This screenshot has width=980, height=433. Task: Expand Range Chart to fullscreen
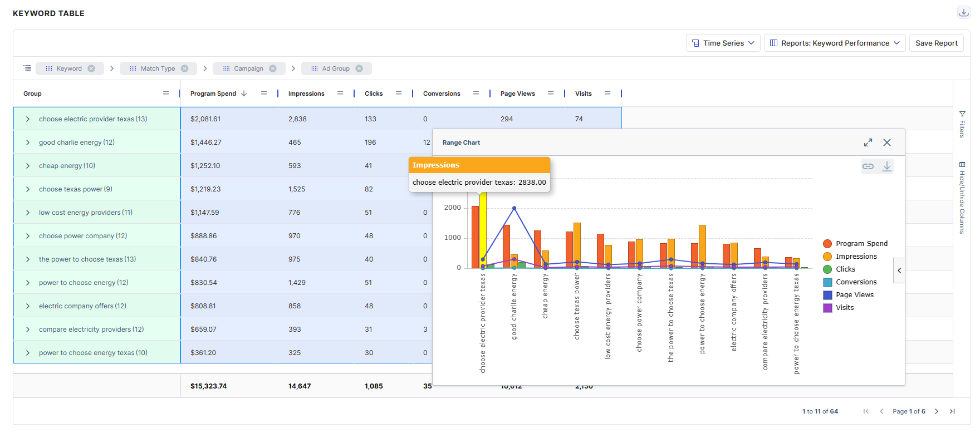point(868,142)
